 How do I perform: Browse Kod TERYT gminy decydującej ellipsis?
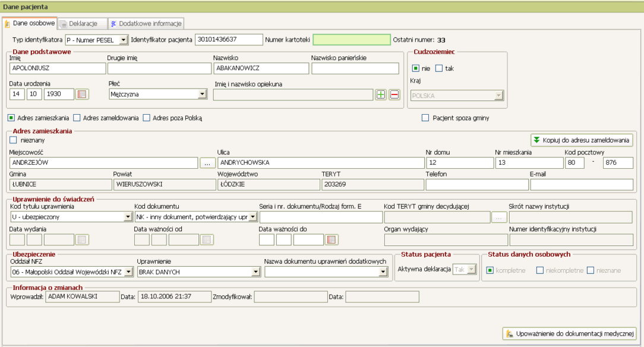(x=498, y=217)
